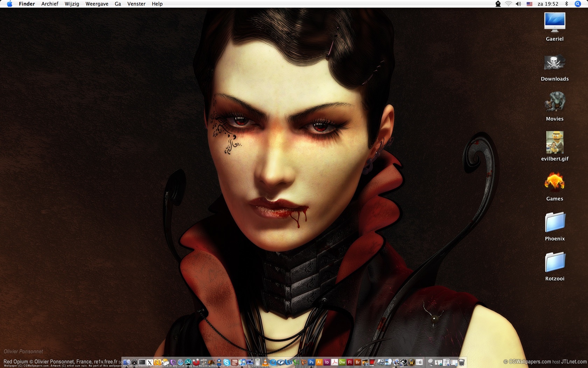Open the Weergave menu
The width and height of the screenshot is (588, 368).
coord(97,4)
